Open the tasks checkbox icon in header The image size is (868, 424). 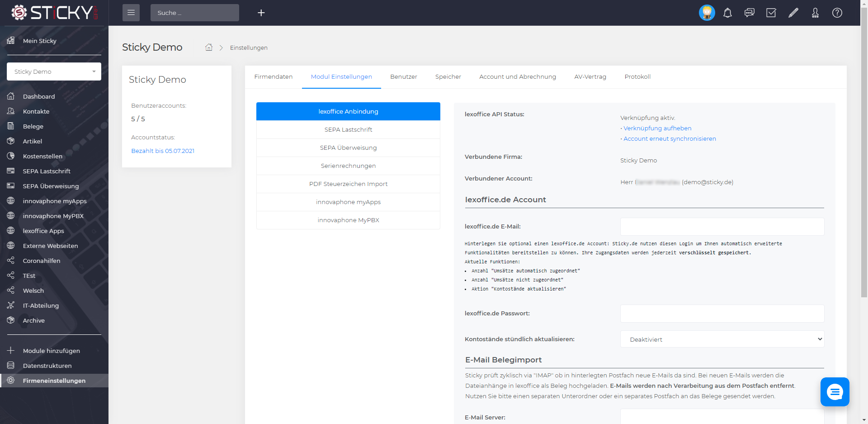tap(771, 13)
